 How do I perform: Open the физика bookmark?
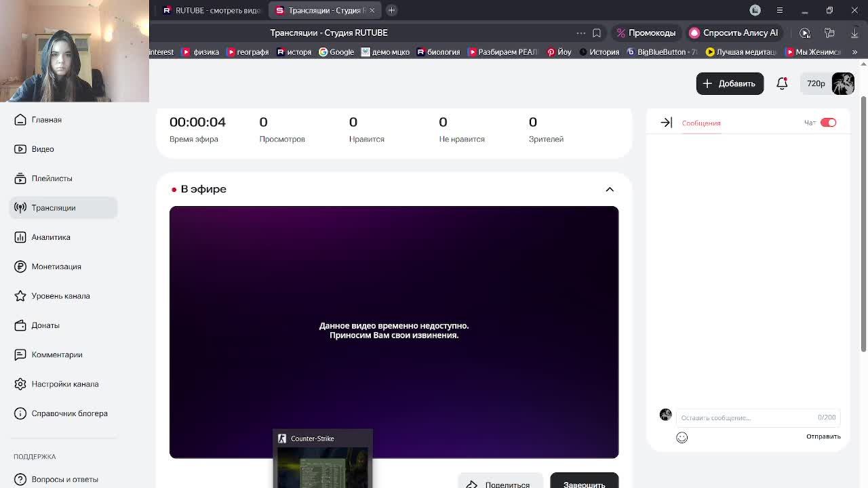click(201, 52)
